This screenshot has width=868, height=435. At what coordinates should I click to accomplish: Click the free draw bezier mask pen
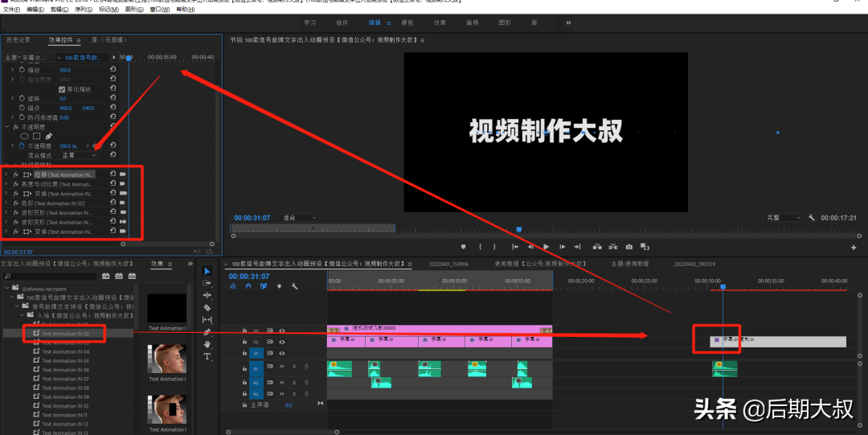49,137
